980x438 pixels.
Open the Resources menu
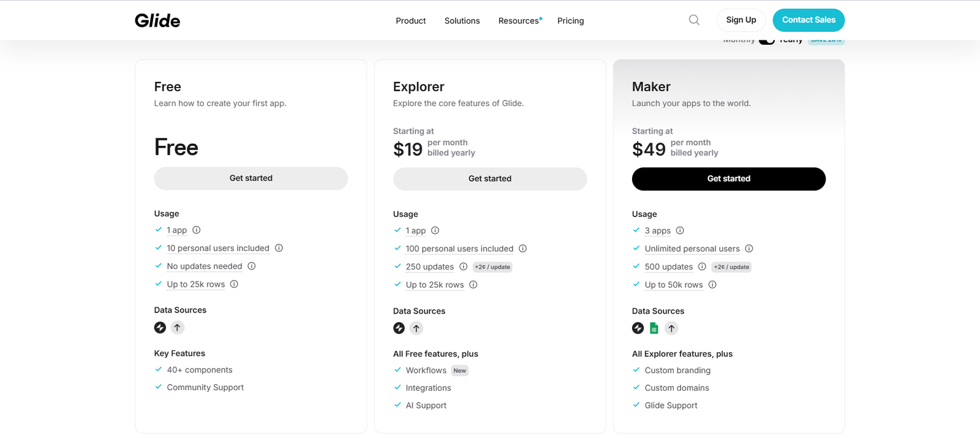tap(520, 21)
